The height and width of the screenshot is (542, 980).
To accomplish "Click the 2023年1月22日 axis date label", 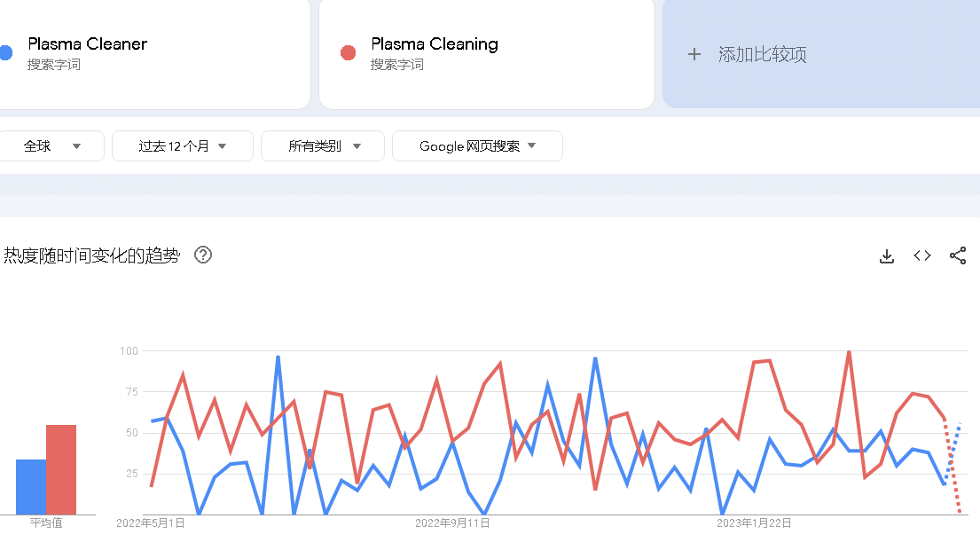I will [x=754, y=523].
